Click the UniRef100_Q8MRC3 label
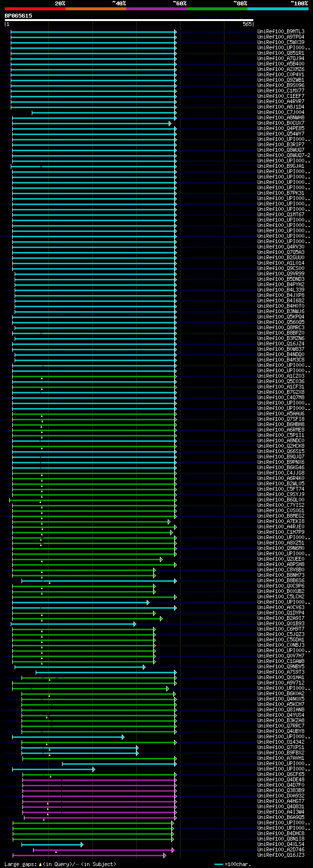Viewport: 313px width, 868px height. 281,328
